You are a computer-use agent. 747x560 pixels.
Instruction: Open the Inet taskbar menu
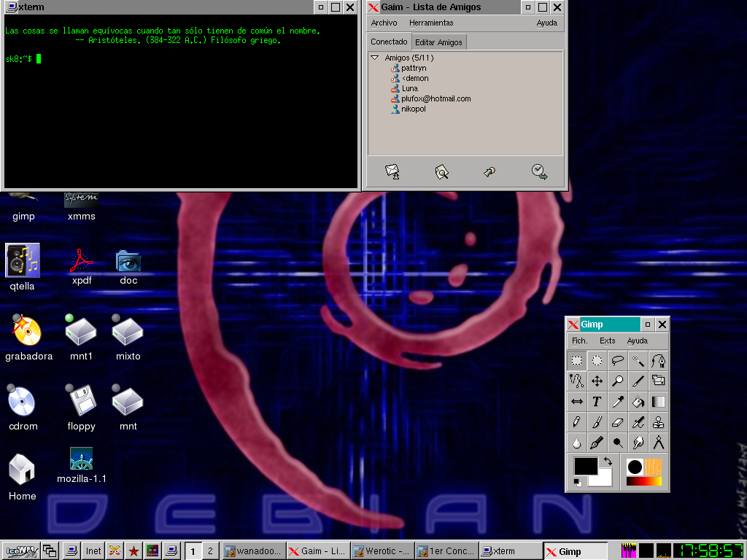click(x=93, y=551)
